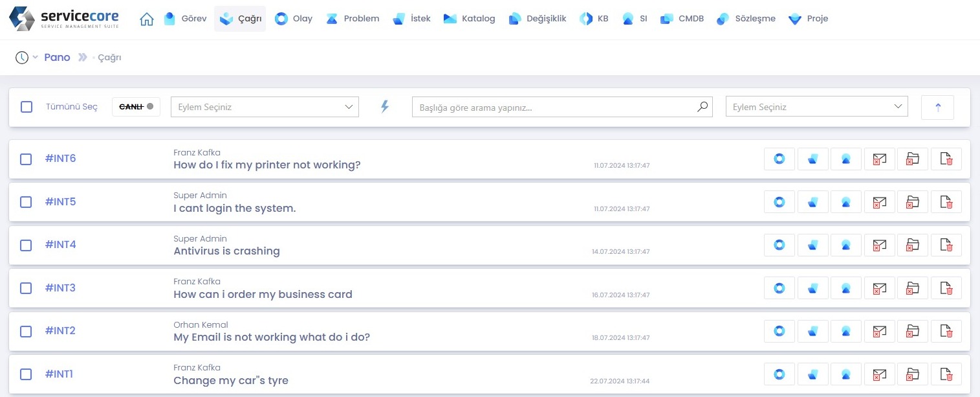This screenshot has height=397, width=980.
Task: Expand the clock history dropdown
Action: pos(27,58)
